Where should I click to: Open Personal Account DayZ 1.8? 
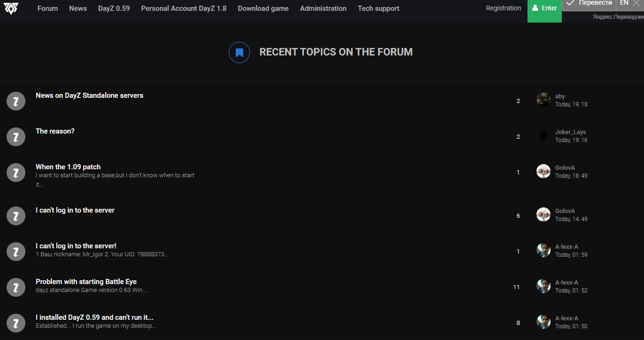click(x=184, y=8)
